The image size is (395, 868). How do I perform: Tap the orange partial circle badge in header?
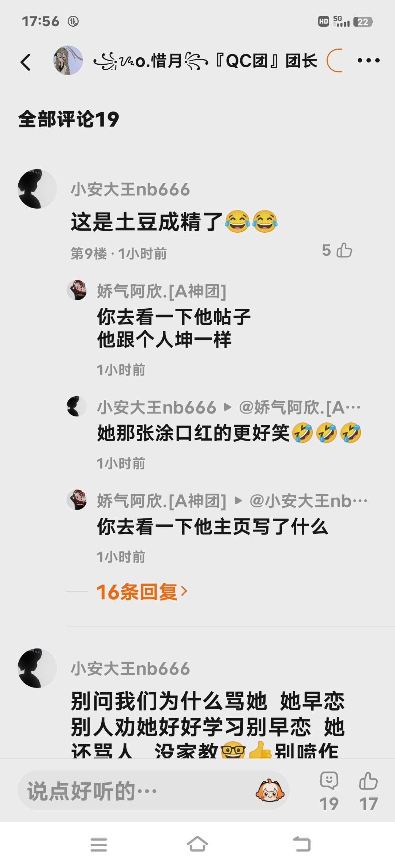pyautogui.click(x=334, y=61)
